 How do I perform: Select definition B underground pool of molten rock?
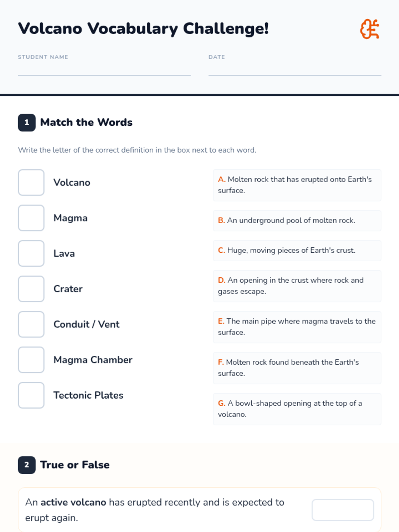pyautogui.click(x=297, y=220)
